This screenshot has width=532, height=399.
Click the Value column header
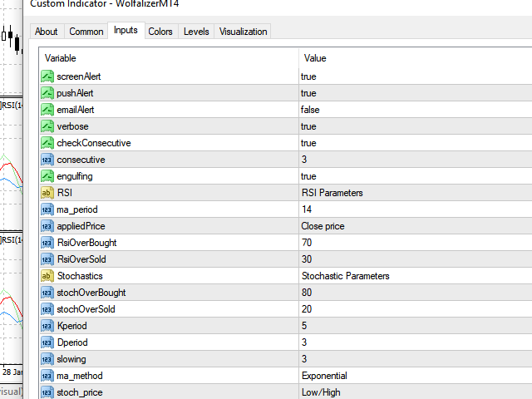tap(416, 58)
